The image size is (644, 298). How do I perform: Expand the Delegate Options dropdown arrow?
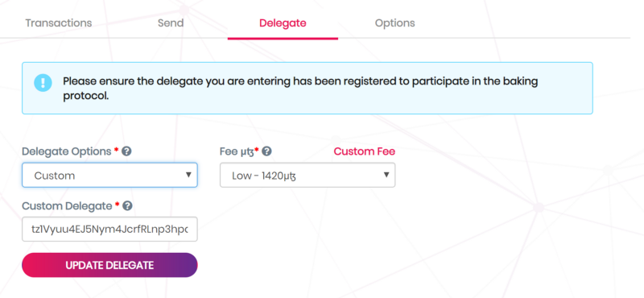pyautogui.click(x=188, y=175)
